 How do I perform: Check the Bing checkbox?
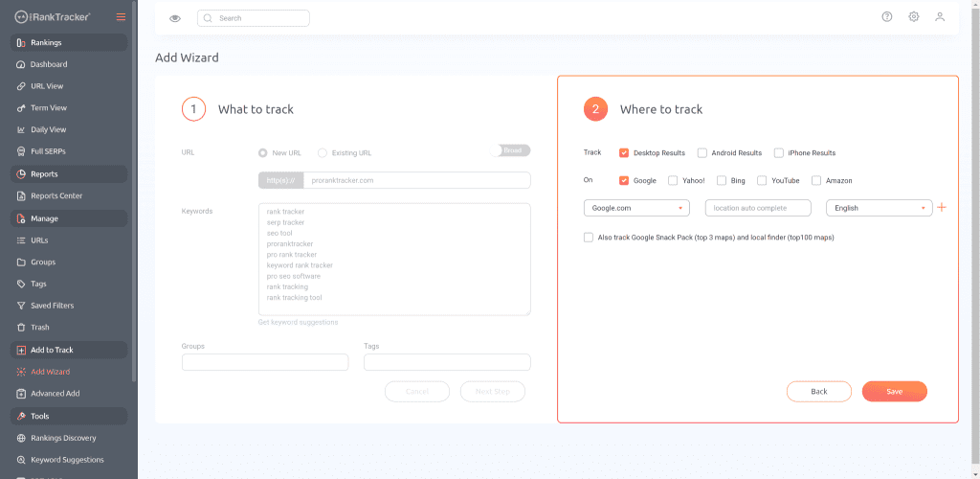coord(722,181)
